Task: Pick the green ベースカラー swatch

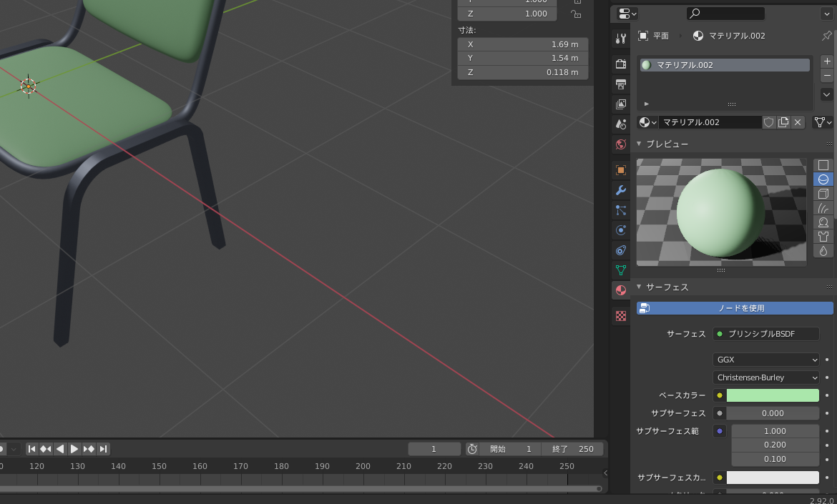Action: (x=773, y=395)
